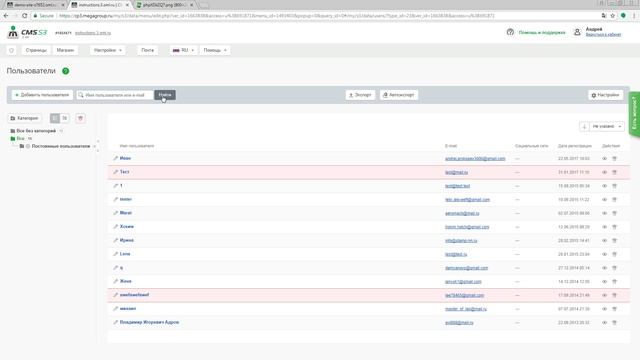
Task: Open the Магазин menu item
Action: (65, 50)
